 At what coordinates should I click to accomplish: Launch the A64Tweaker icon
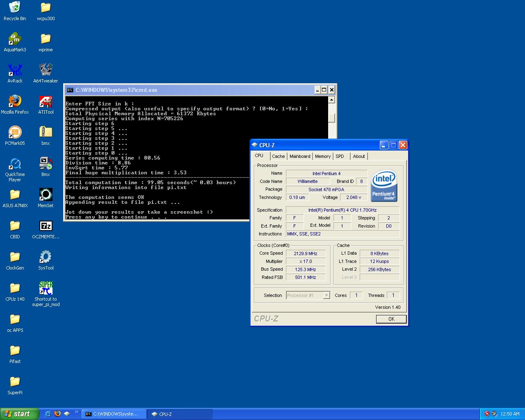point(46,73)
